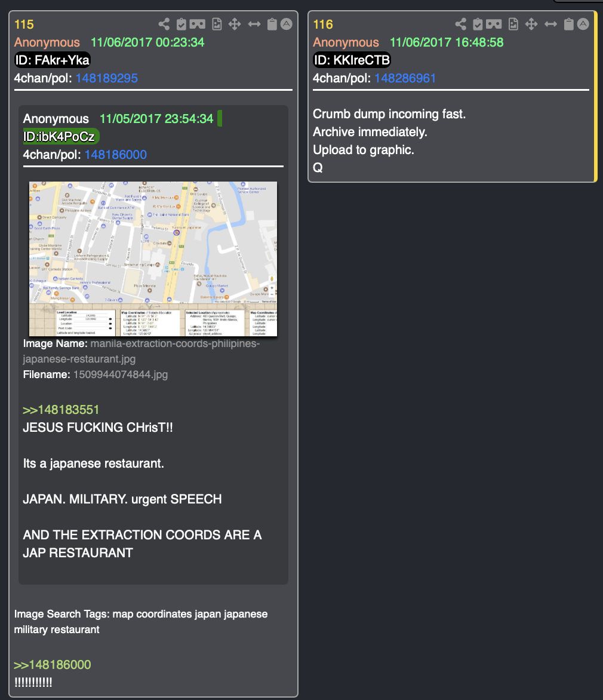Open 4chan/pol link 148189295
The image size is (603, 700).
click(107, 78)
